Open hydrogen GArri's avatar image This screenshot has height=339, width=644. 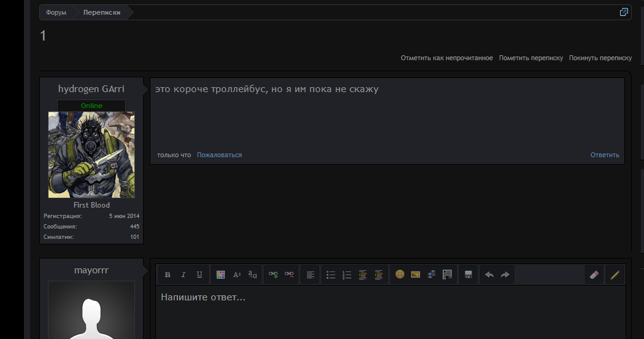91,155
